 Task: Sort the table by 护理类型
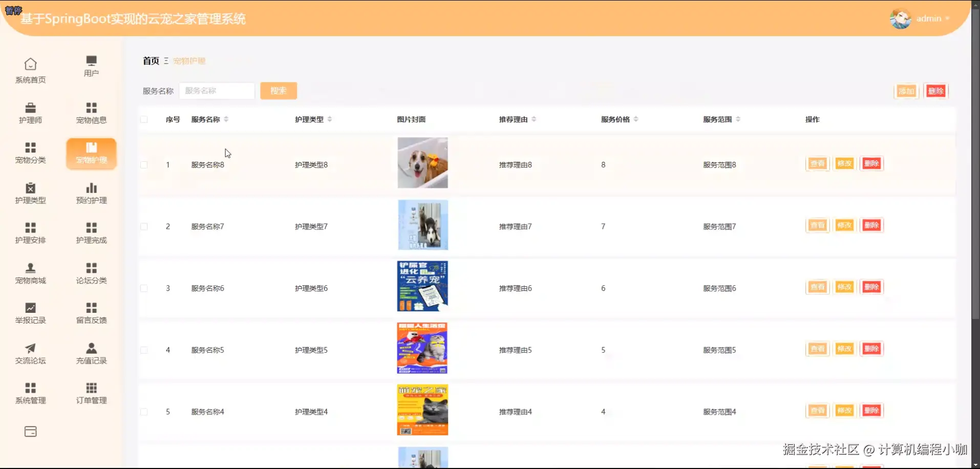329,119
